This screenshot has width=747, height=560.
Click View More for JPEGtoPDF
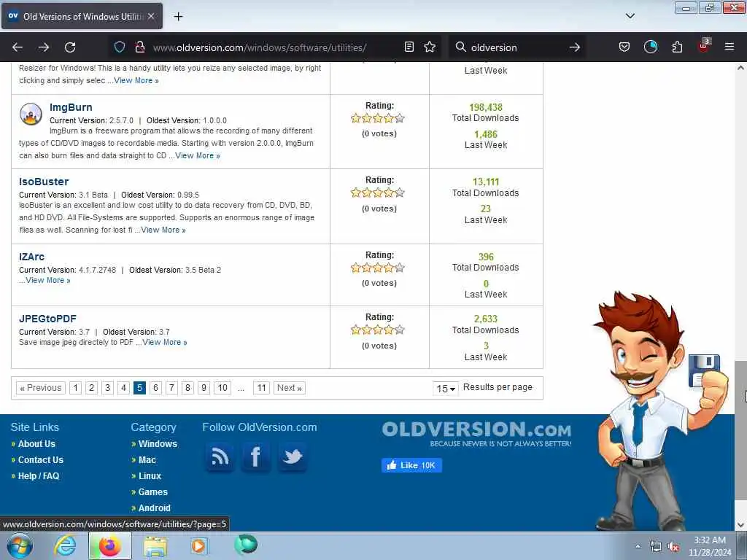[165, 342]
